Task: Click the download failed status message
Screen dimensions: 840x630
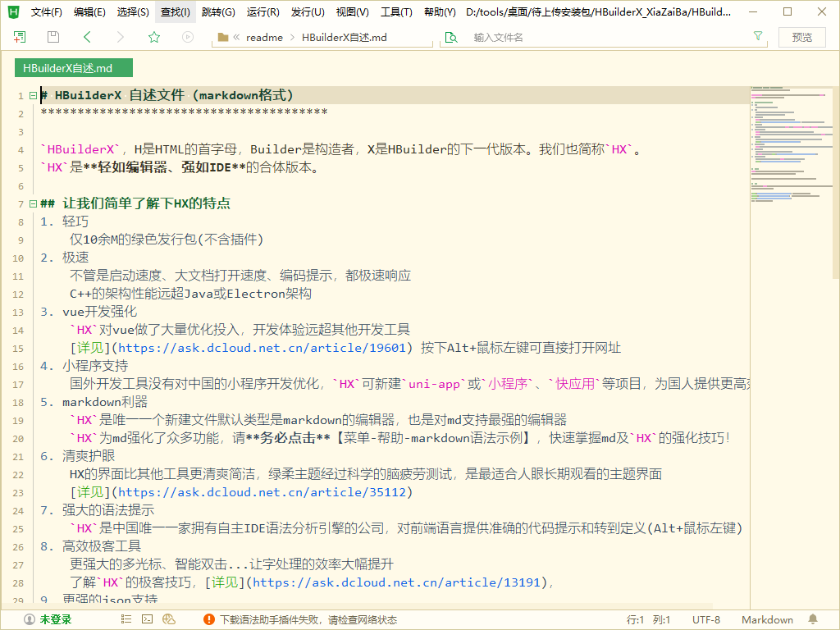Action: 308,620
